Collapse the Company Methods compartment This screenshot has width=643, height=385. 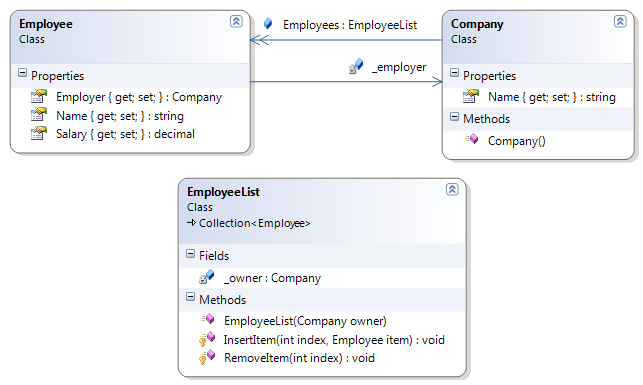coord(454,117)
